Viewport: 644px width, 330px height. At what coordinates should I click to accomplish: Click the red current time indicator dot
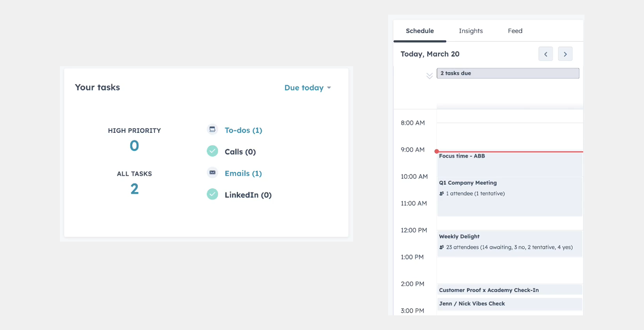click(x=437, y=150)
